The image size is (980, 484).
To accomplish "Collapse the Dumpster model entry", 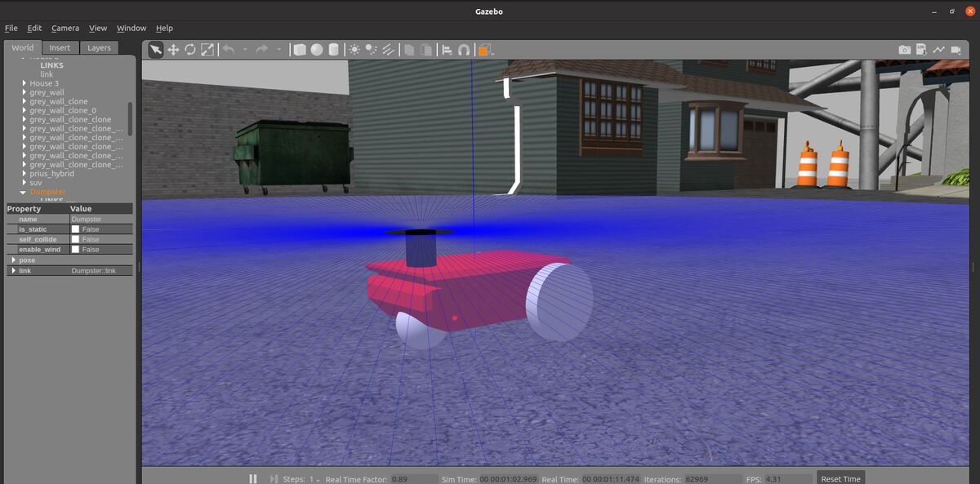I will coord(22,191).
